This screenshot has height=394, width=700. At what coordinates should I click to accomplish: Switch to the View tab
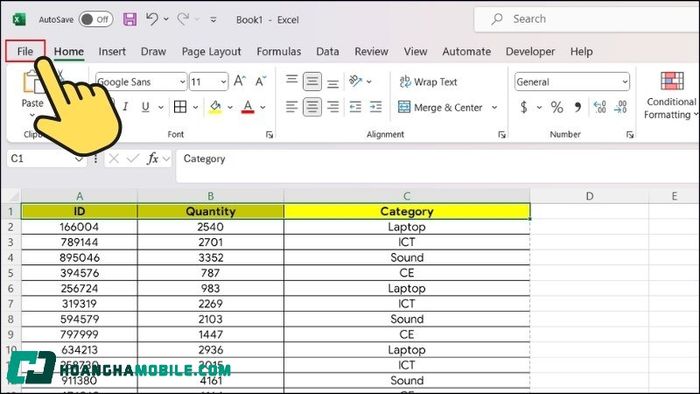(x=416, y=51)
